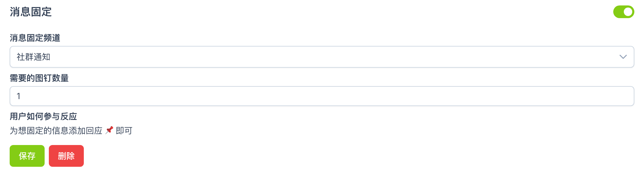
Task: Click the empty area inside the channel combo box
Action: click(332, 57)
